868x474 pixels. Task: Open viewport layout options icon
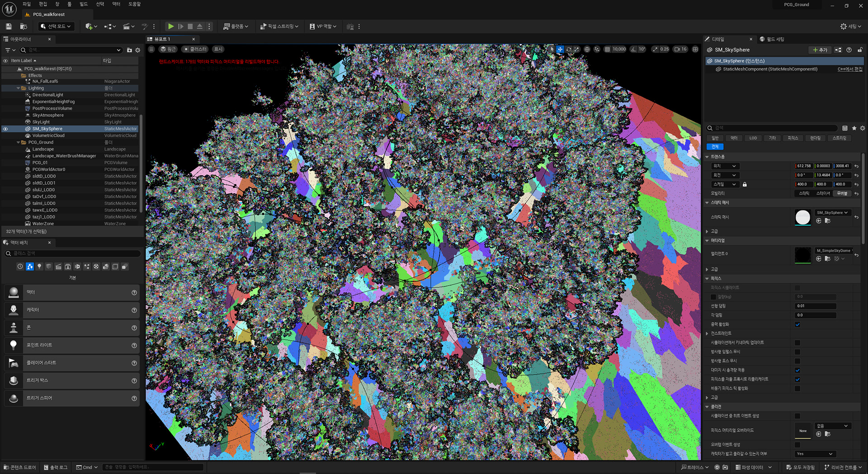[x=695, y=49]
